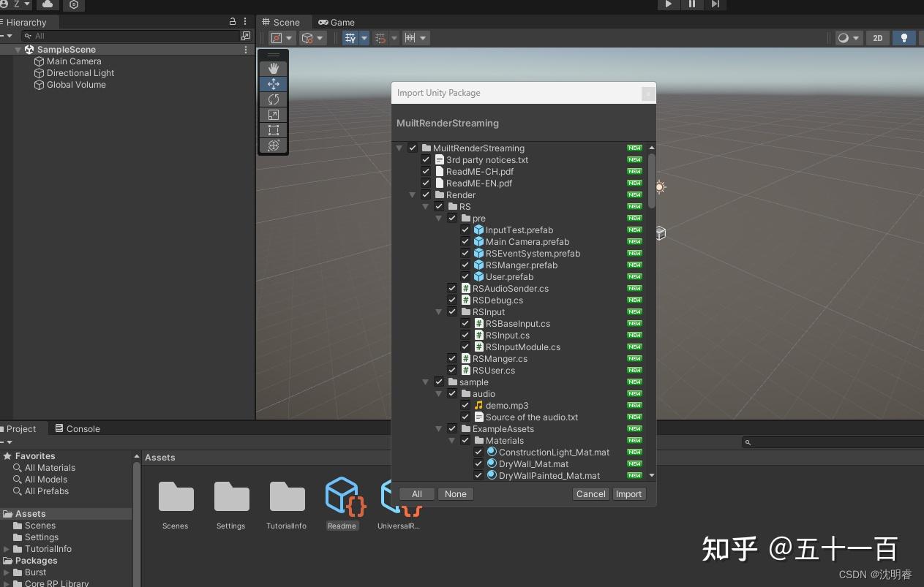This screenshot has width=924, height=587.
Task: Open the Console tab
Action: (x=78, y=429)
